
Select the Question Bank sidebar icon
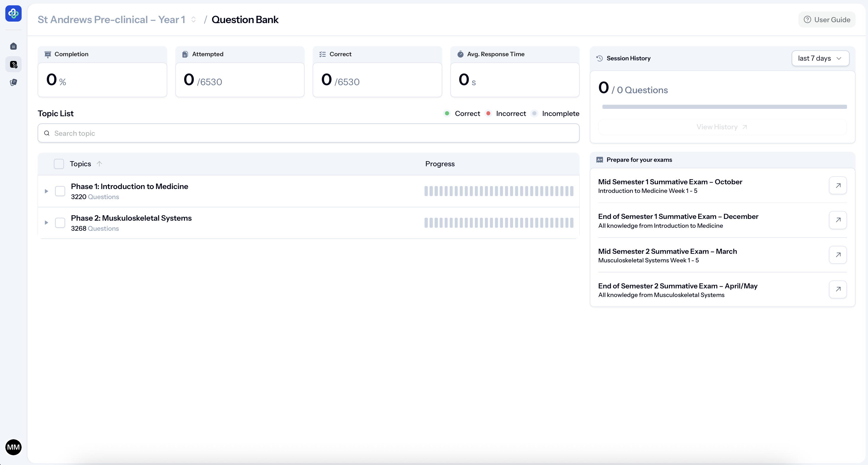click(14, 64)
